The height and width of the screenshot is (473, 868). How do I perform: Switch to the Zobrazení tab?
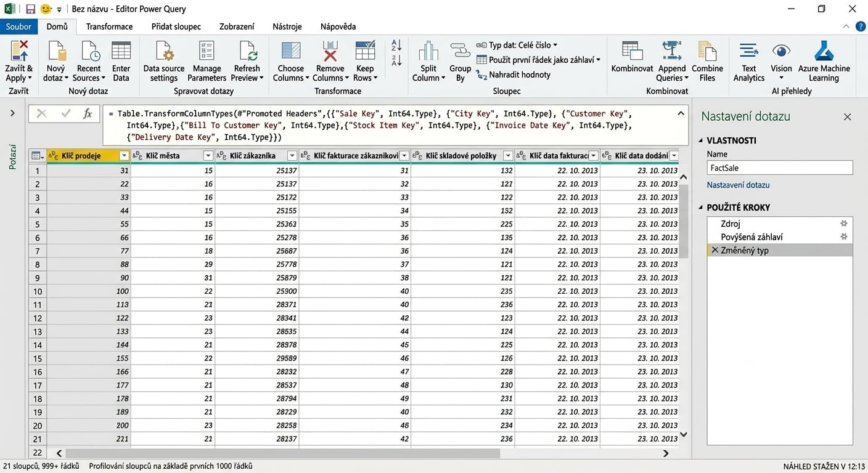237,26
